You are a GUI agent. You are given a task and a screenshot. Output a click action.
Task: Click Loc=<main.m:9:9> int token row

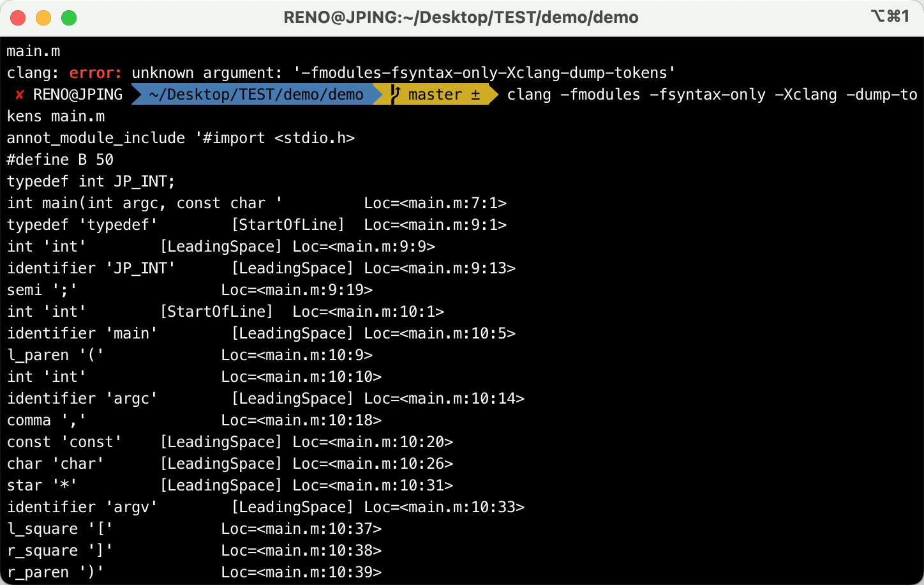coord(221,247)
